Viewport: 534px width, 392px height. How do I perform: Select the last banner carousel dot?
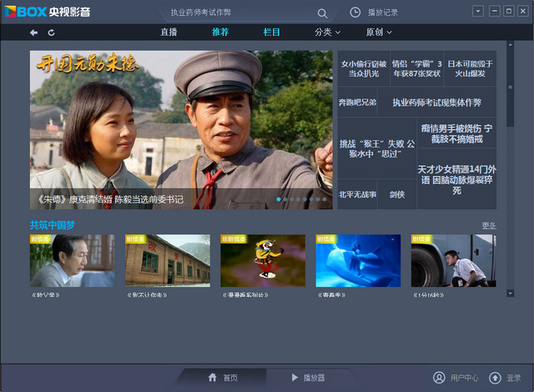(x=325, y=199)
